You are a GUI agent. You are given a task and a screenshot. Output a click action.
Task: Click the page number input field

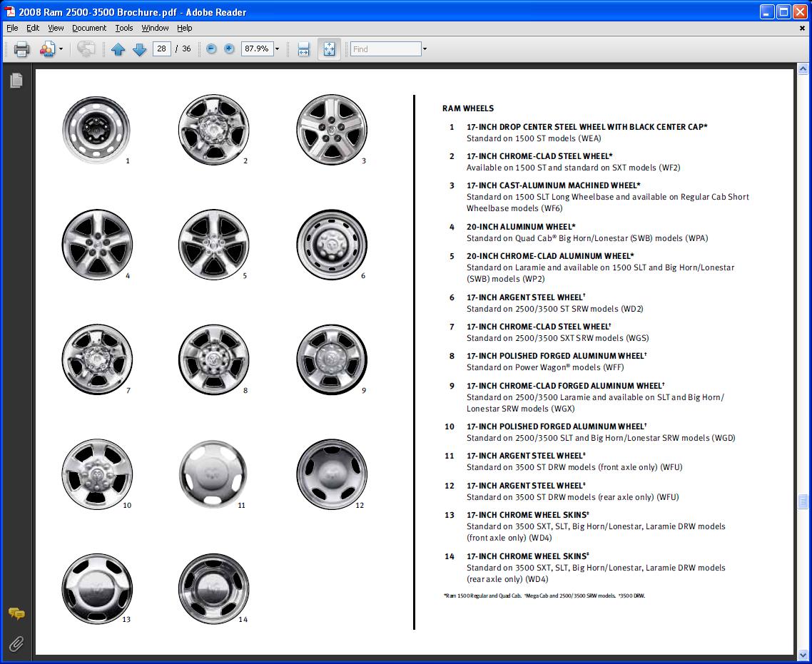[161, 49]
